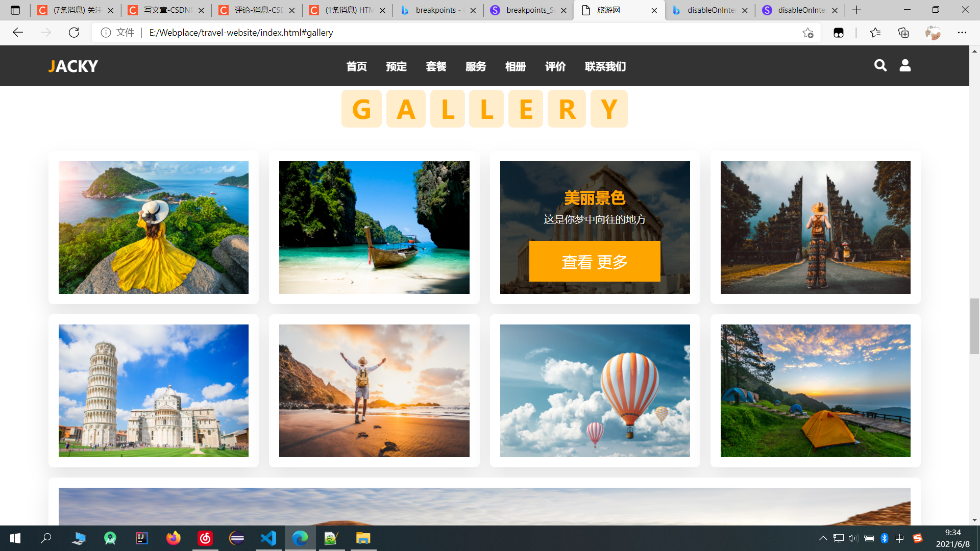Expand the hidden system tray icons chevron

[x=823, y=538]
